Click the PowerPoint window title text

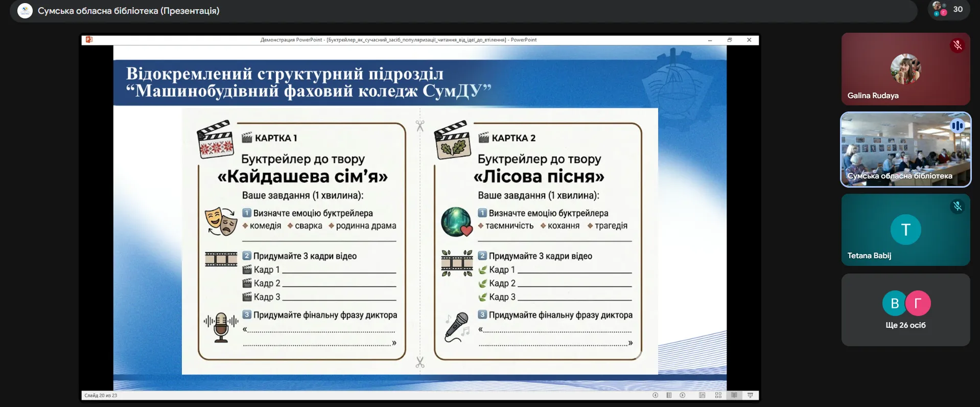tap(399, 40)
